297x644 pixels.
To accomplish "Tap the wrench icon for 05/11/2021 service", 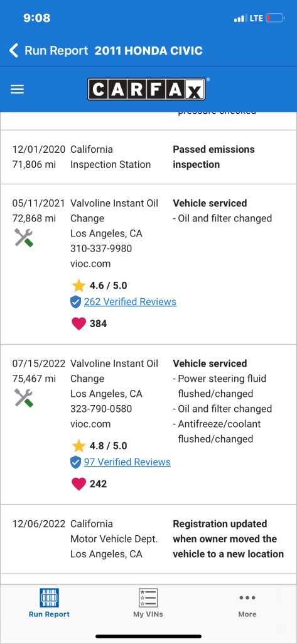I will tap(23, 238).
